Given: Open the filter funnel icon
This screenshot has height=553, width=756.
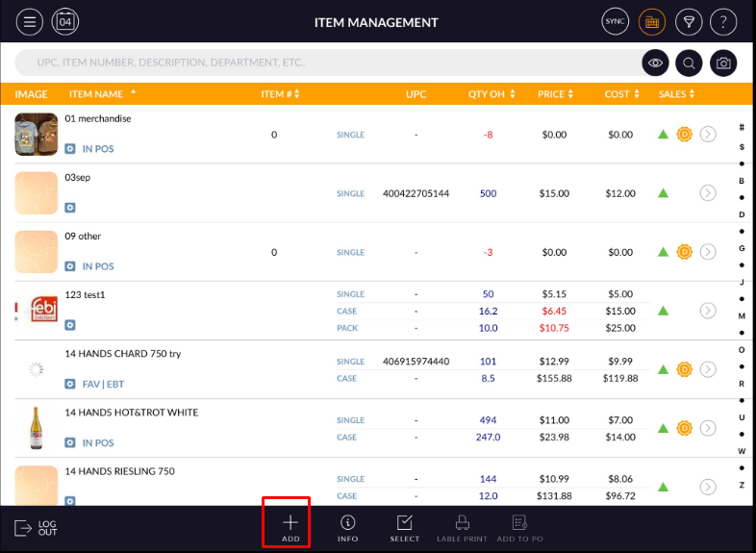Looking at the screenshot, I should [x=689, y=21].
